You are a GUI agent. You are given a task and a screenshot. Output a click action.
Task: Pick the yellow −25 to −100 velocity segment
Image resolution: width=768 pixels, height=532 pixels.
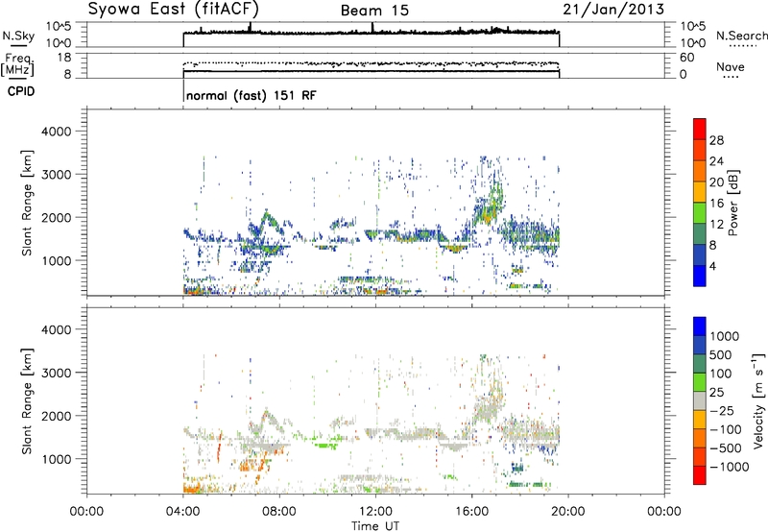(700, 420)
